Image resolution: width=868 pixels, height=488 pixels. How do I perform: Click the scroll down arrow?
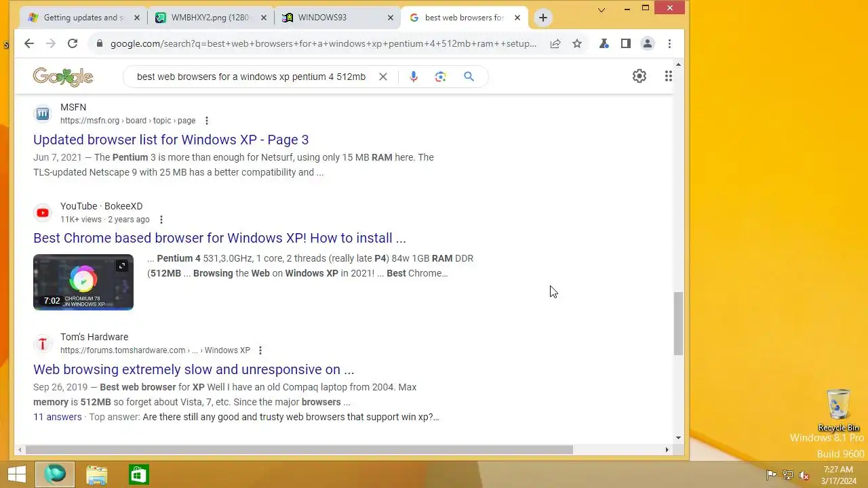point(678,438)
